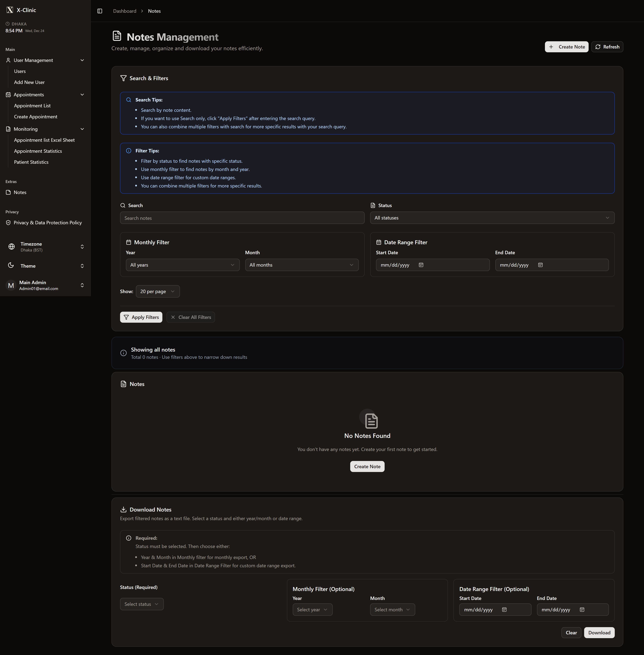The height and width of the screenshot is (655, 644).
Task: Click the Apply Filters button
Action: [141, 317]
